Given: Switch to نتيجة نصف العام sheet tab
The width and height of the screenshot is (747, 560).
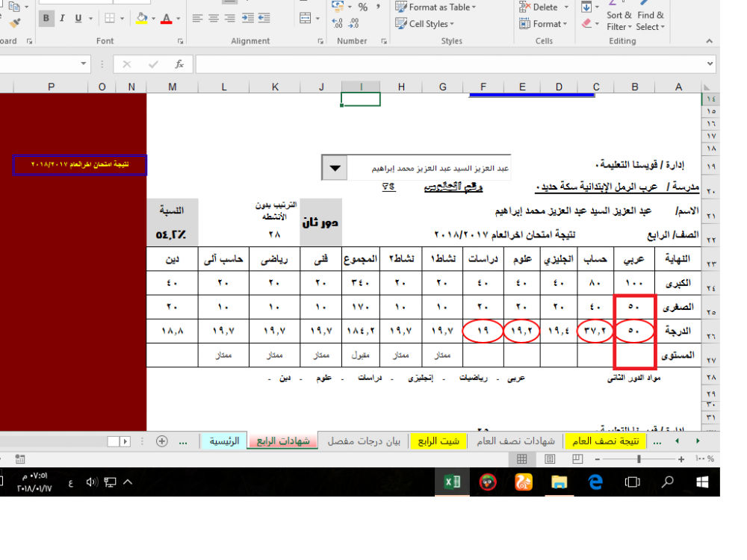Looking at the screenshot, I should coord(606,441).
